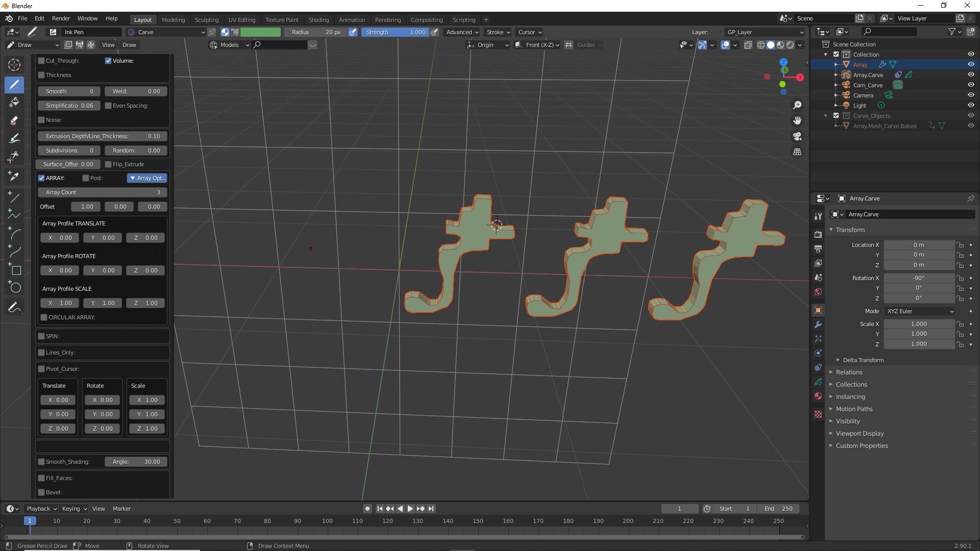980x551 pixels.
Task: Select the Circle draw tool
Action: point(14,287)
